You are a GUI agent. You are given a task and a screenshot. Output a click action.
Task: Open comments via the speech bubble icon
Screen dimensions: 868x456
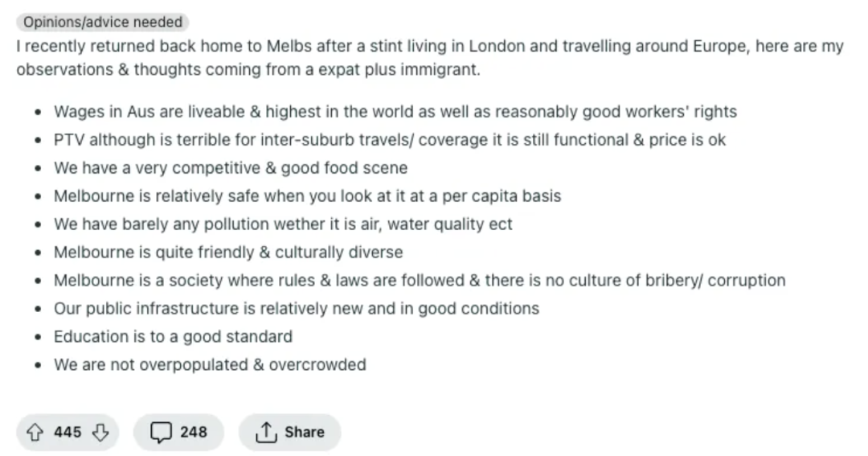click(161, 432)
